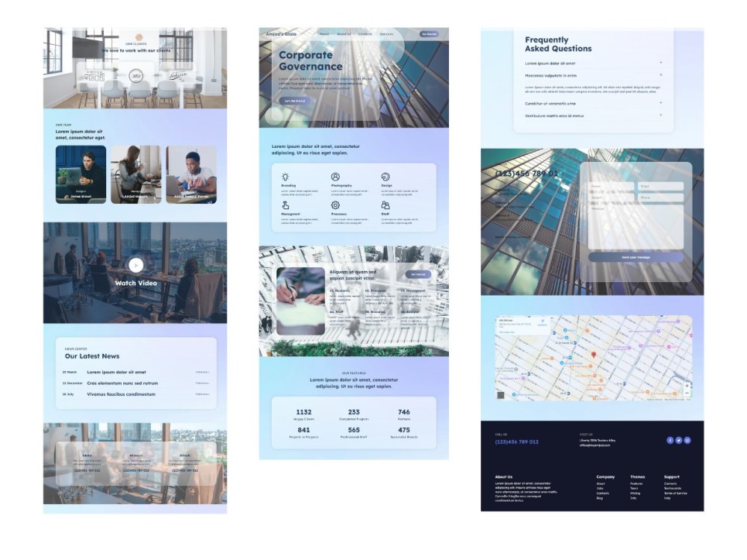The image size is (747, 560).
Task: Open the Features footer link under Themes
Action: click(636, 483)
